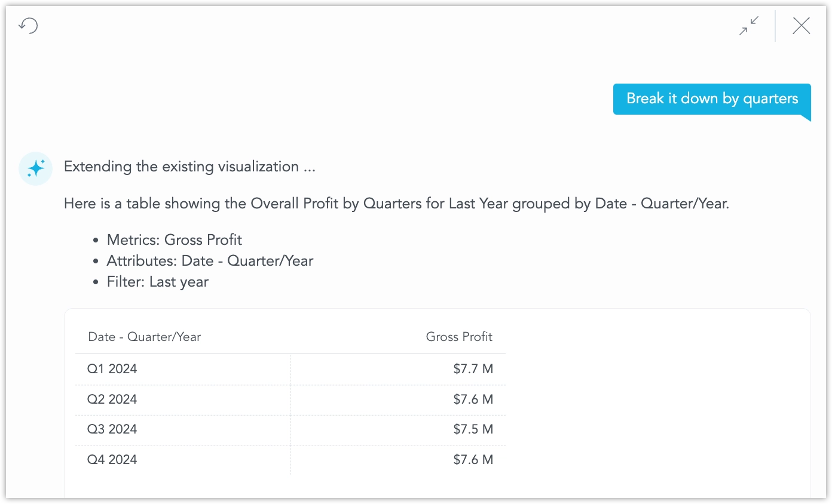The width and height of the screenshot is (832, 504).
Task: Select the "Break it down by quarters" message
Action: coord(712,99)
